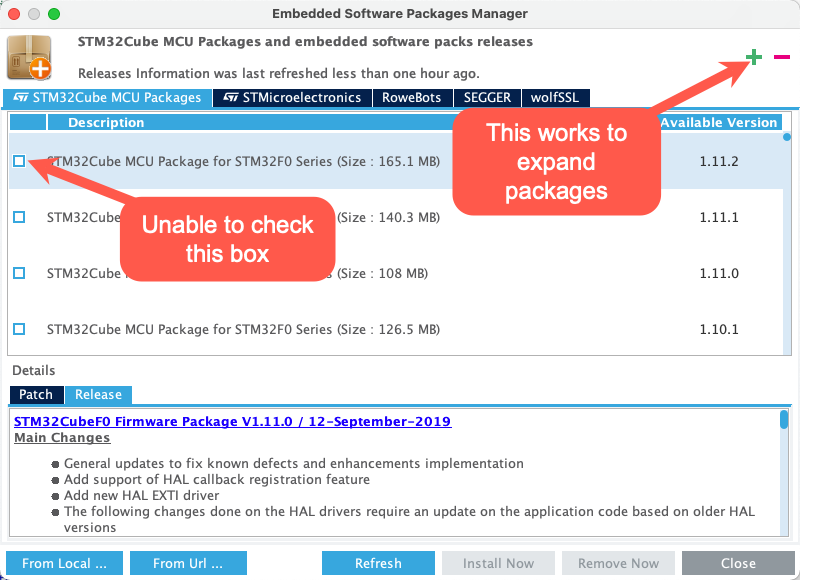Check the box for version 1.11.1 package
This screenshot has height=580, width=835.
tap(19, 217)
